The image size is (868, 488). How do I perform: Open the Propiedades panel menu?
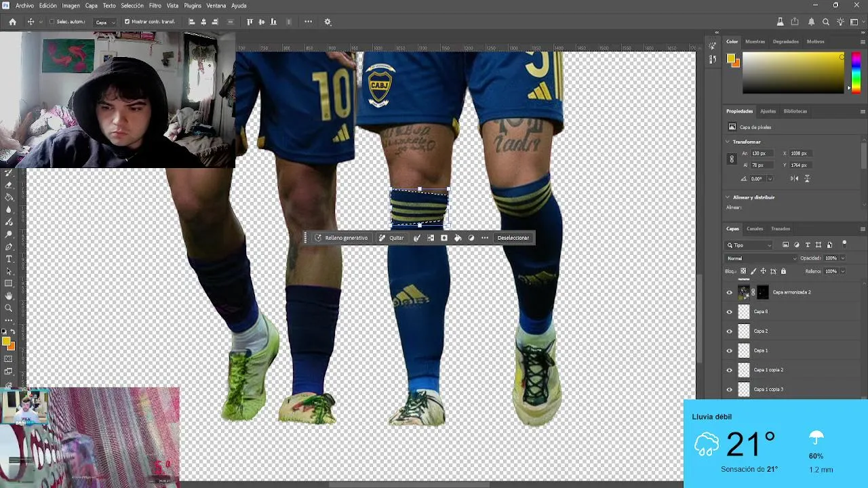click(863, 111)
